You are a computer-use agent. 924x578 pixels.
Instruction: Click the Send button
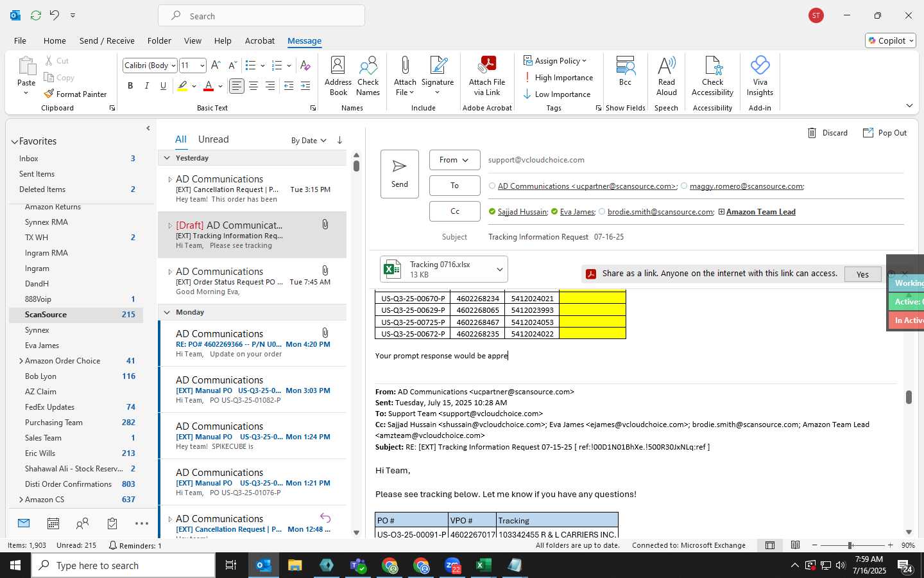(400, 174)
